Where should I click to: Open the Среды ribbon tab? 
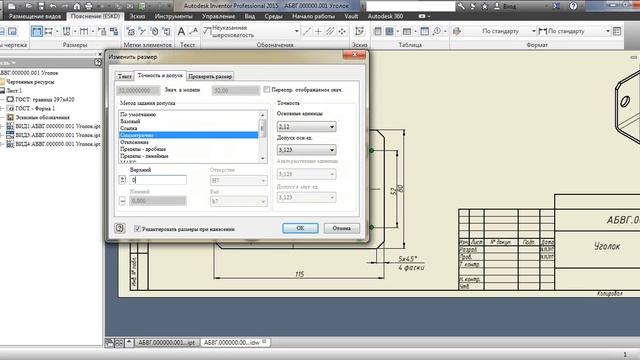click(273, 16)
